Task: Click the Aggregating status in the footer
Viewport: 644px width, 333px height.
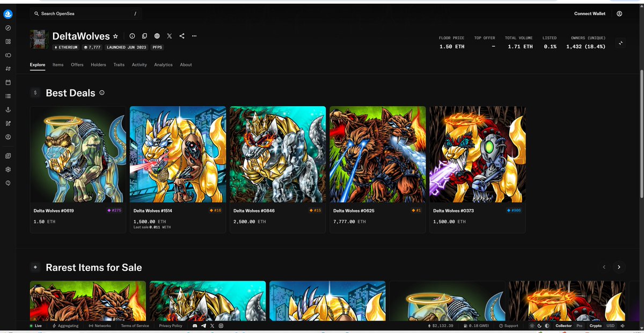Action: click(x=65, y=326)
